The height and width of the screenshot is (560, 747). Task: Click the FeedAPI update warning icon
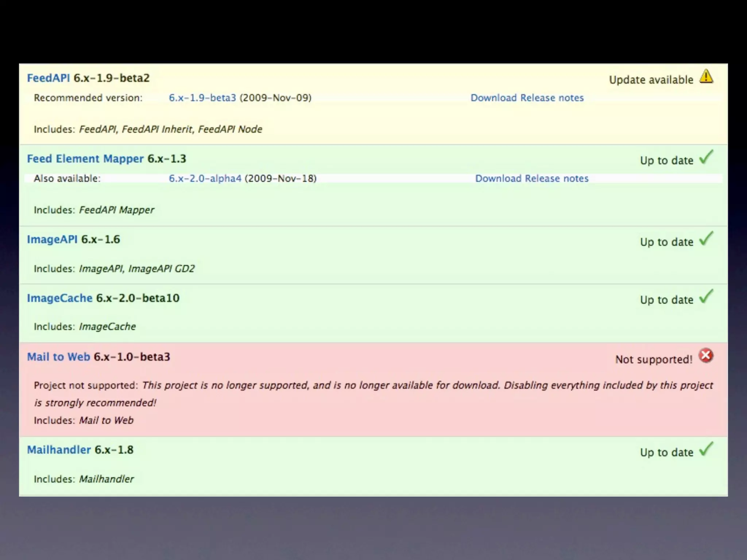pos(706,77)
